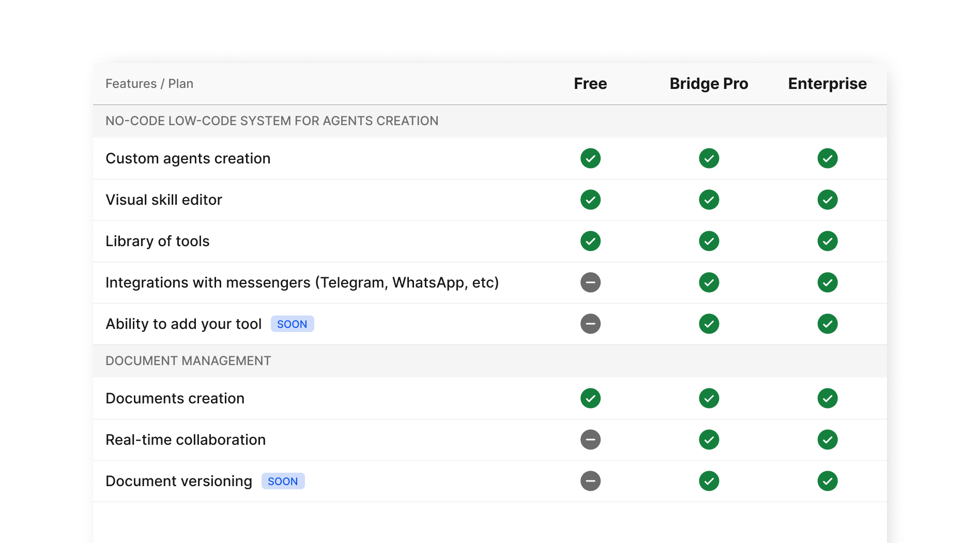Click the Library of tools checkmark under Enterprise
This screenshot has width=980, height=543.
click(828, 241)
